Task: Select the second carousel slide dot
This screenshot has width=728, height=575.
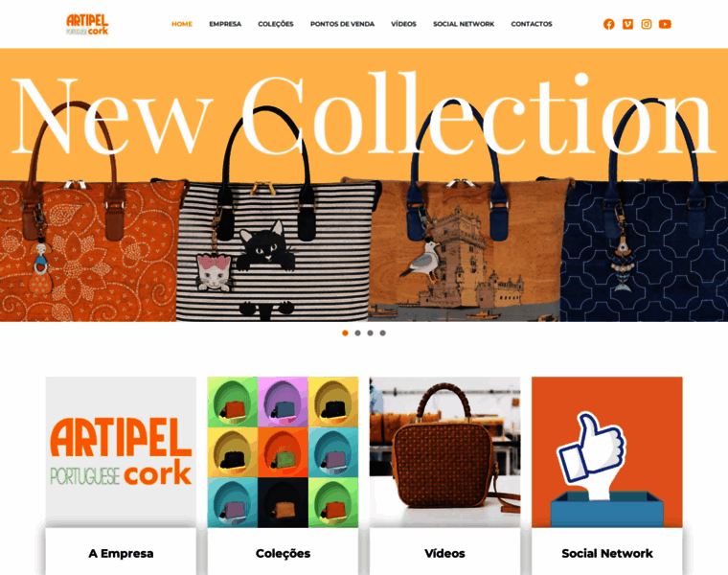Action: pos(357,333)
